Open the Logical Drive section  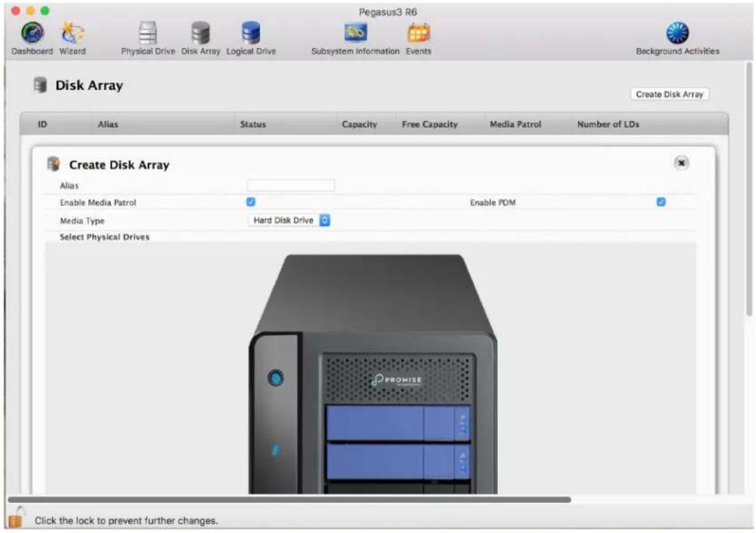point(251,38)
